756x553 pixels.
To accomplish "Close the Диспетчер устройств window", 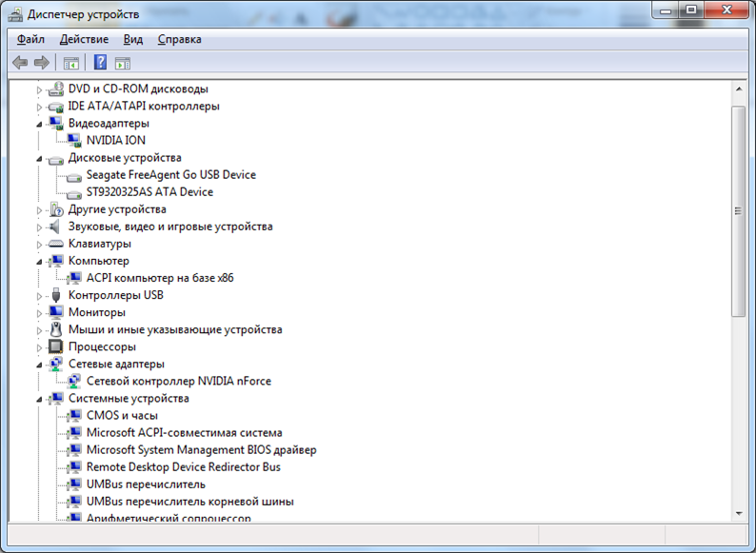I will (x=727, y=10).
